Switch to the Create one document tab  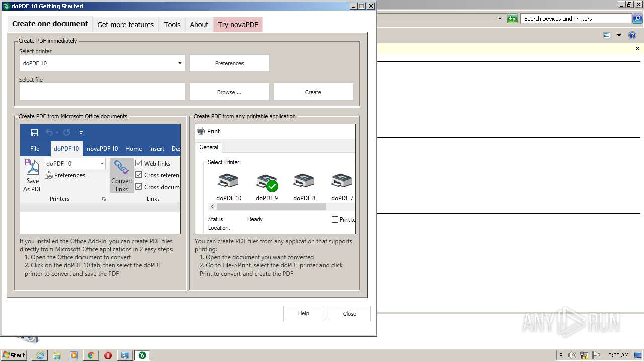point(50,24)
